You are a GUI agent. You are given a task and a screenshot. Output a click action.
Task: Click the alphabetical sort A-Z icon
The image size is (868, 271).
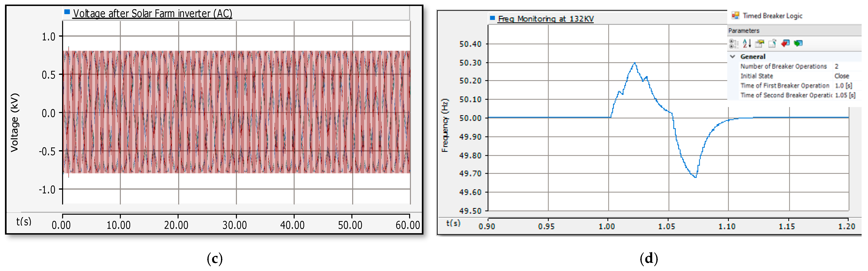click(x=747, y=43)
